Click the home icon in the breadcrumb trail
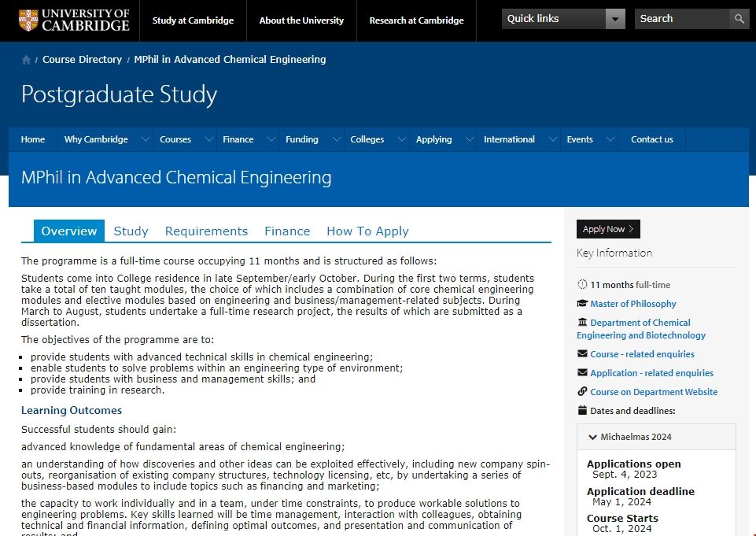 26,59
